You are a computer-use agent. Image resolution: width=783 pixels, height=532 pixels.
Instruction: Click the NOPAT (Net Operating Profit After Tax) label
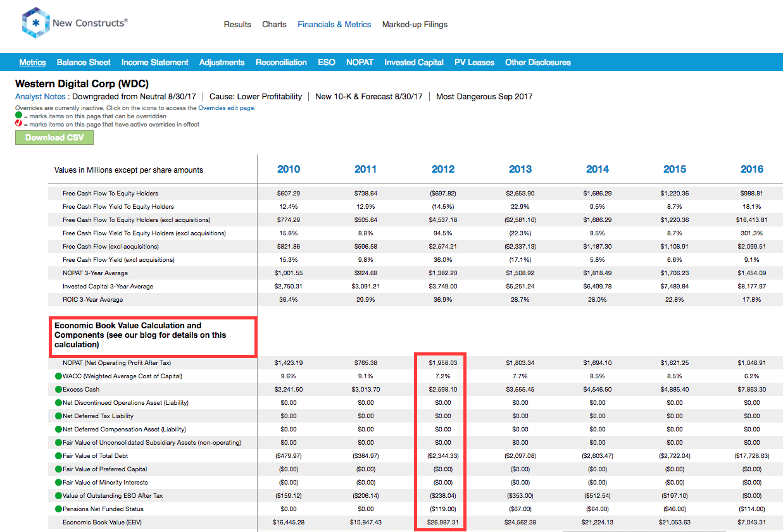116,363
